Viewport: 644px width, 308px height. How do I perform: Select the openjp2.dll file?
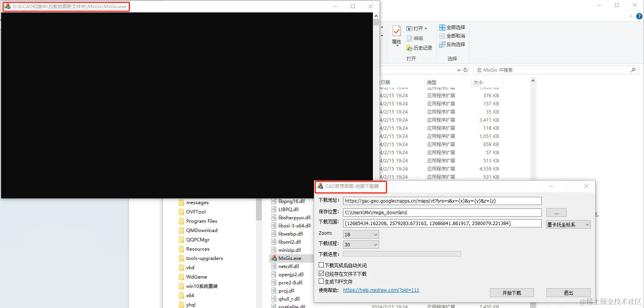[x=291, y=275]
